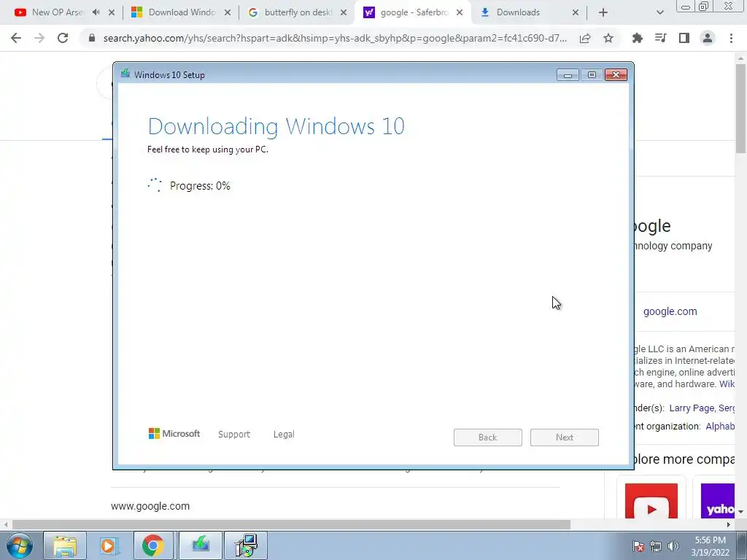Open the Chrome extensions puzzle icon

[x=637, y=38]
